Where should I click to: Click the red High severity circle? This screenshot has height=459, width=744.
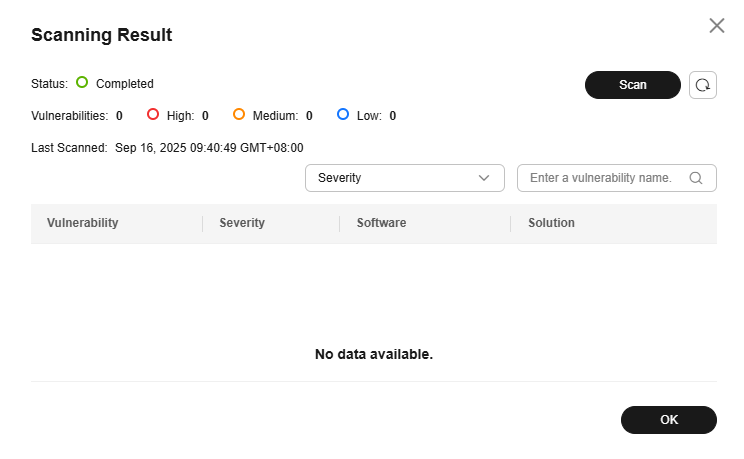[x=153, y=115]
